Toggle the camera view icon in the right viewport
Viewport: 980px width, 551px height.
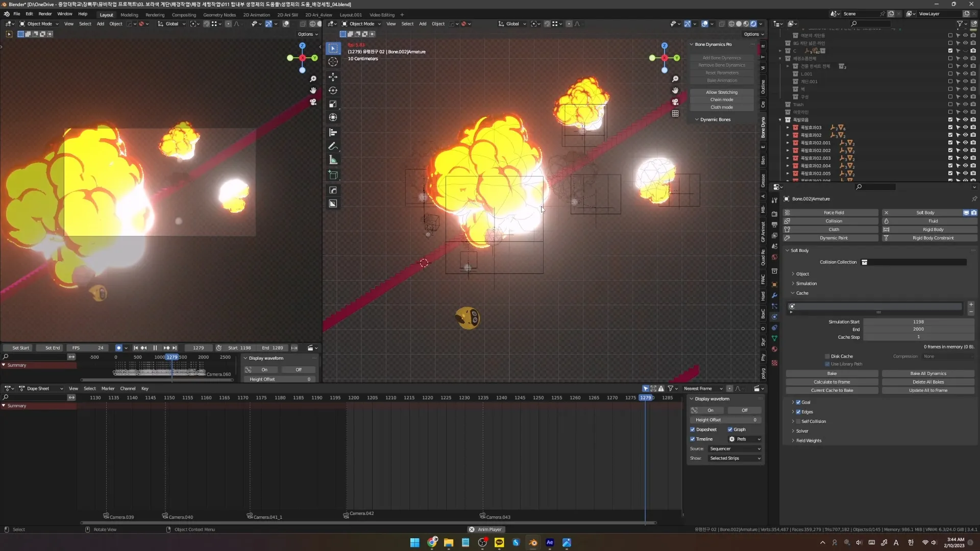(x=675, y=102)
